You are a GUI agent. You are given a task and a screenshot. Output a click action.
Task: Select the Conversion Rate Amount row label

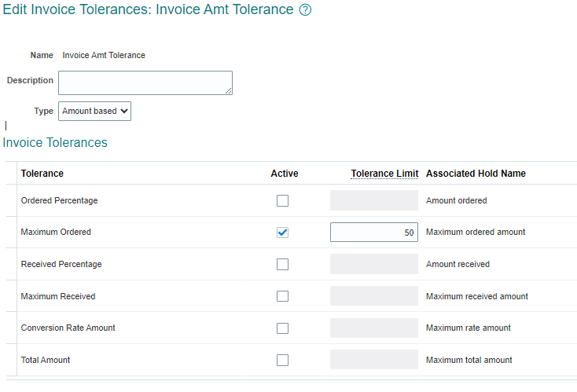tap(68, 328)
